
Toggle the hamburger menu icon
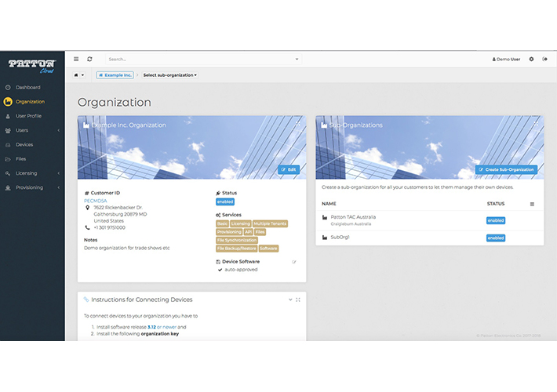(x=76, y=59)
